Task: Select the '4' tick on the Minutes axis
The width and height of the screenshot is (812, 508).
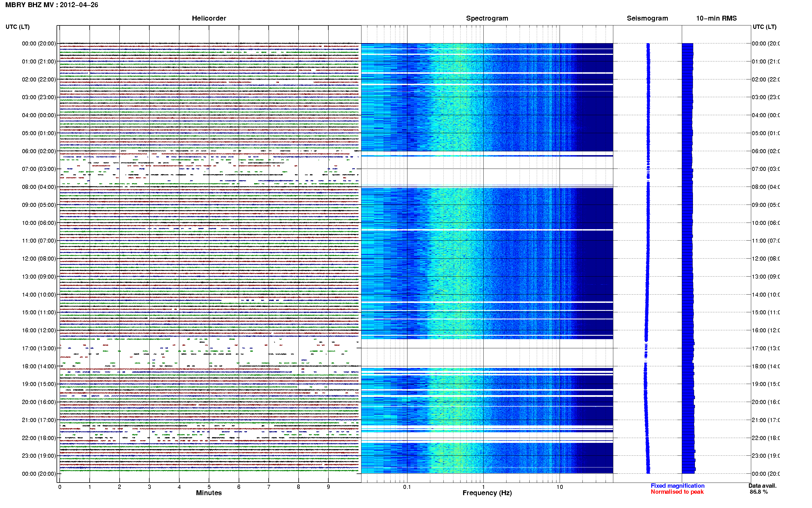Action: tap(179, 487)
